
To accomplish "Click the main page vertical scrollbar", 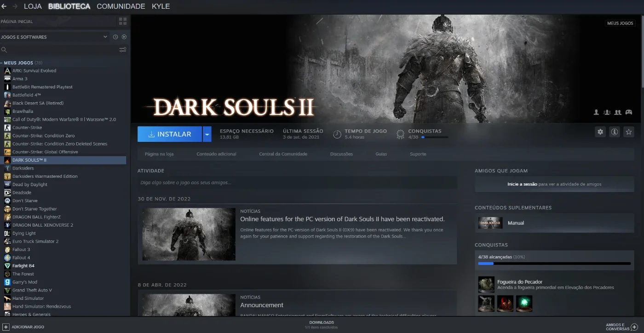I will click(642, 51).
